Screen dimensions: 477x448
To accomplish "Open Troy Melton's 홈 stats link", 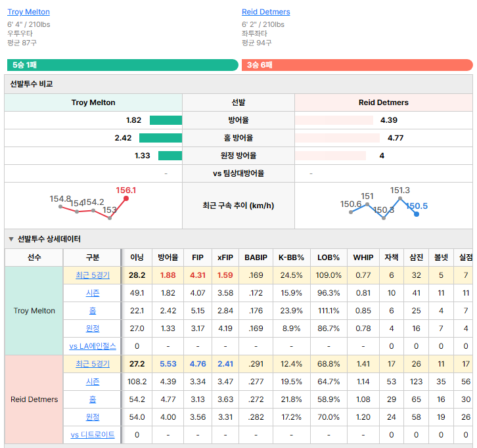I will [x=93, y=311].
